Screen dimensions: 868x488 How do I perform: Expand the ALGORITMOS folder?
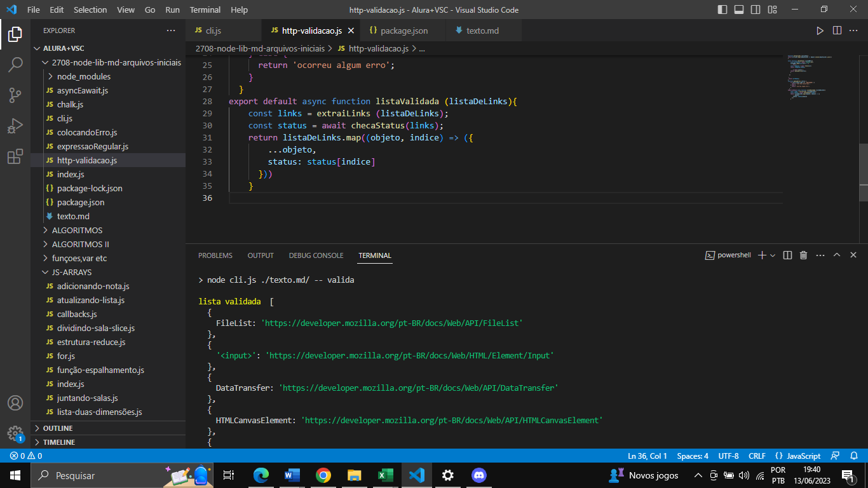108,230
